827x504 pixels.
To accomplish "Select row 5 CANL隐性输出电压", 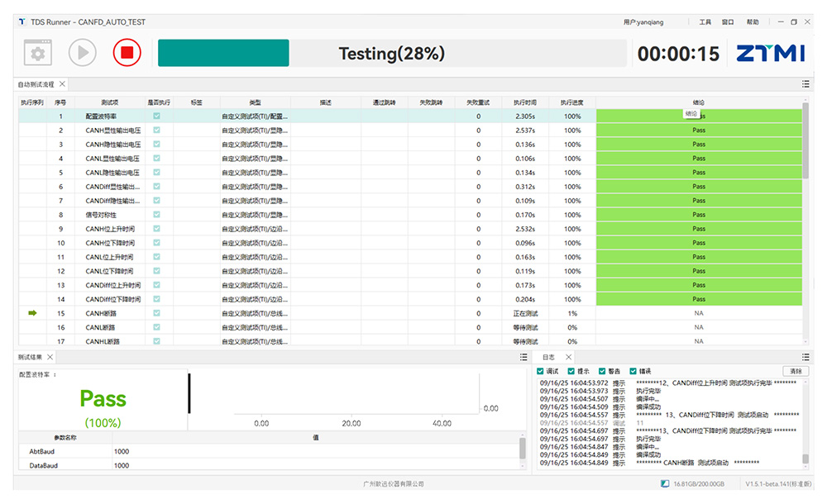I will pos(410,173).
